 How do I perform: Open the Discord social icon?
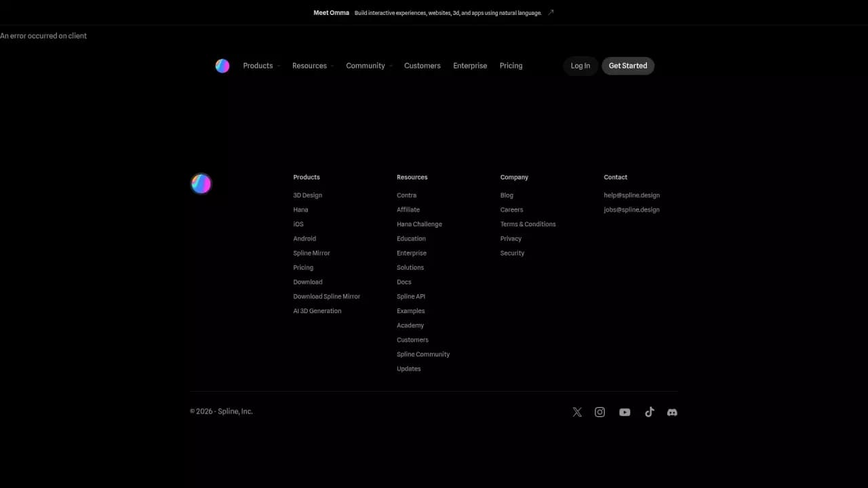coord(672,412)
